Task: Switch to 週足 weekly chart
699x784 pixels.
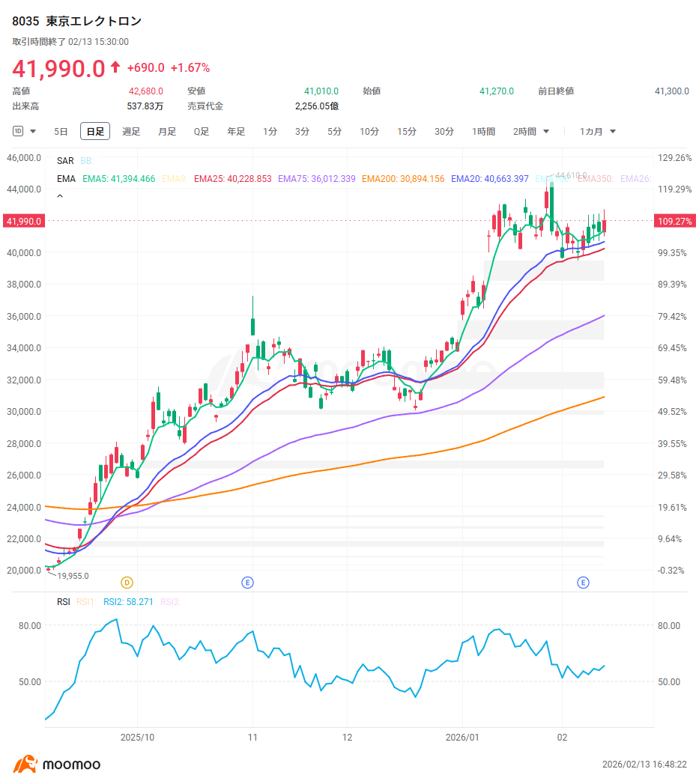Action: coord(131,132)
